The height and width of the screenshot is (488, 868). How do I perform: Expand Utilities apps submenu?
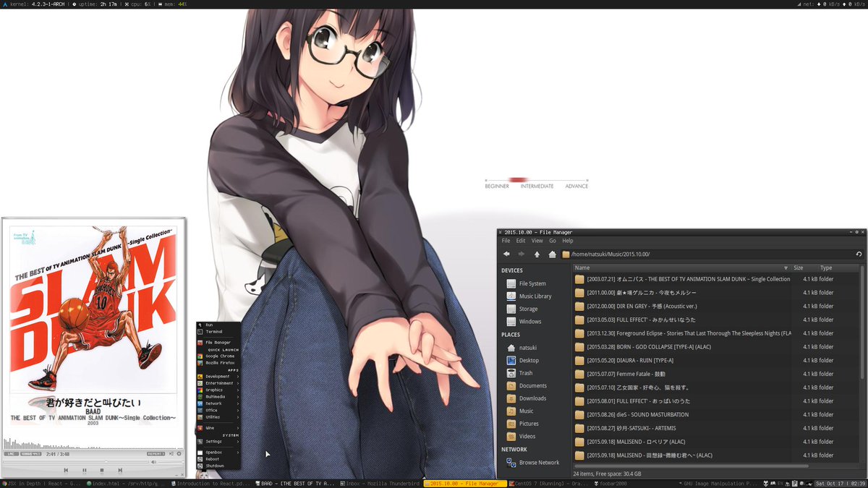coord(218,417)
